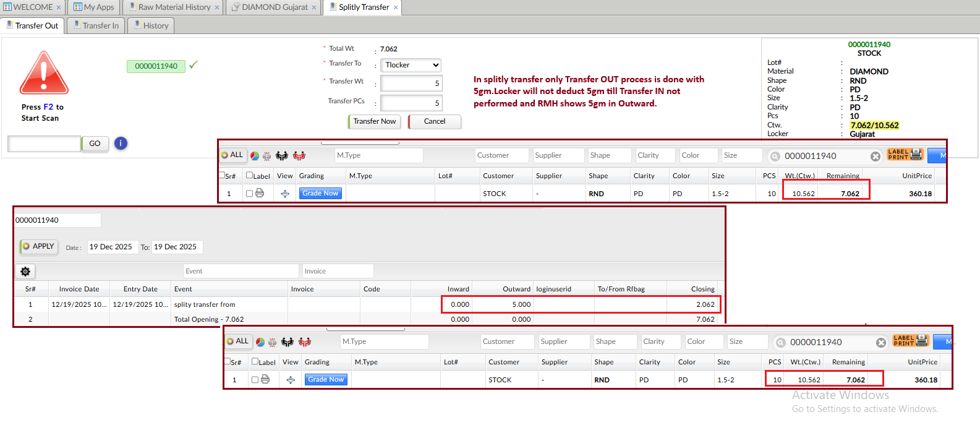Click the printer icon in the upper grid row
This screenshot has height=438, width=980.
[x=260, y=194]
